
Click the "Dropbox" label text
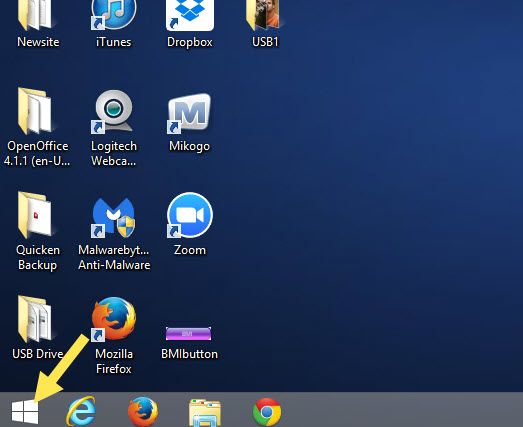click(190, 42)
